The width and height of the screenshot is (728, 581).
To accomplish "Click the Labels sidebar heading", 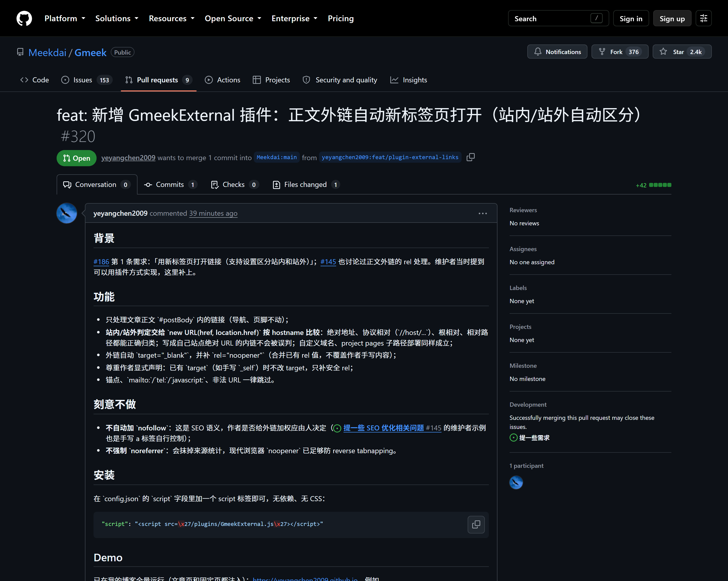I will pos(518,288).
